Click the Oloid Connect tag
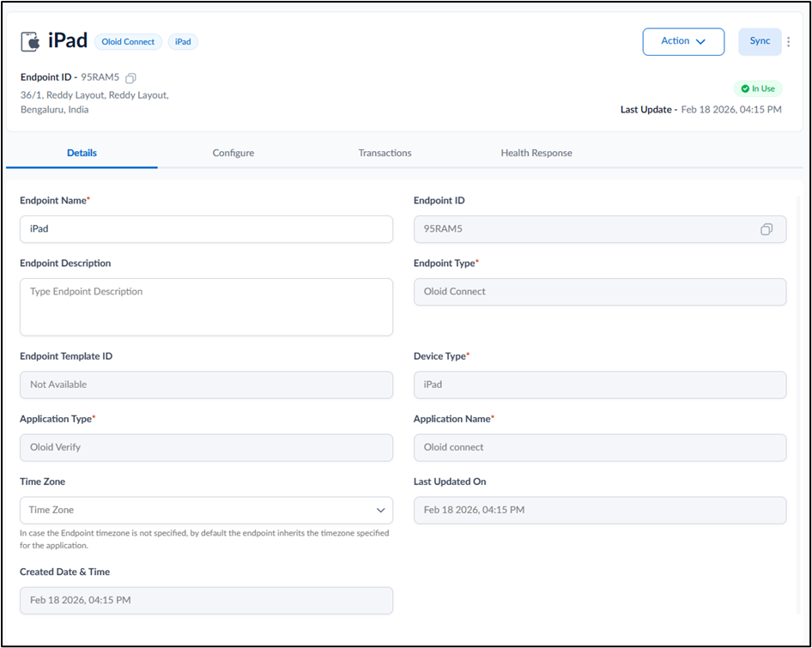Screen dimensions: 812x648 pyautogui.click(x=128, y=42)
